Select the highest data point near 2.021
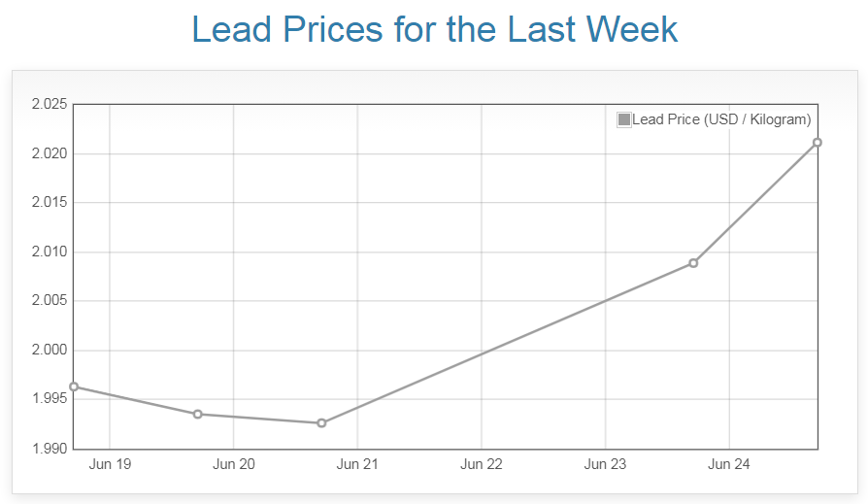This screenshot has width=868, height=504. (x=818, y=143)
